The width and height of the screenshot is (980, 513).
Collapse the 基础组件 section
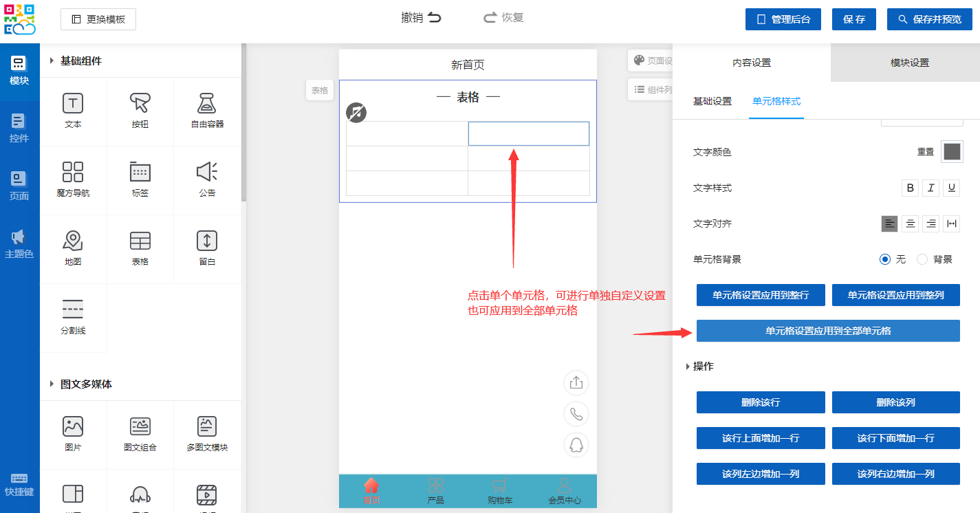52,61
